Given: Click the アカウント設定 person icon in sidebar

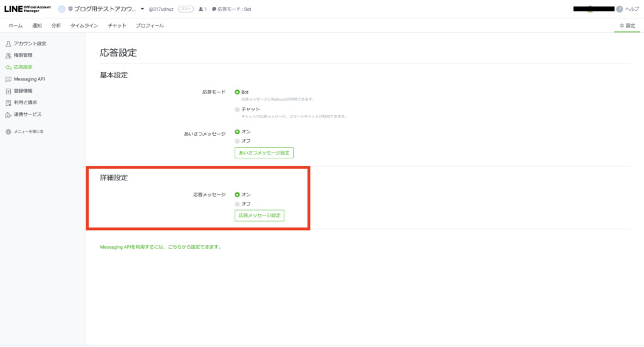Looking at the screenshot, I should tap(8, 43).
